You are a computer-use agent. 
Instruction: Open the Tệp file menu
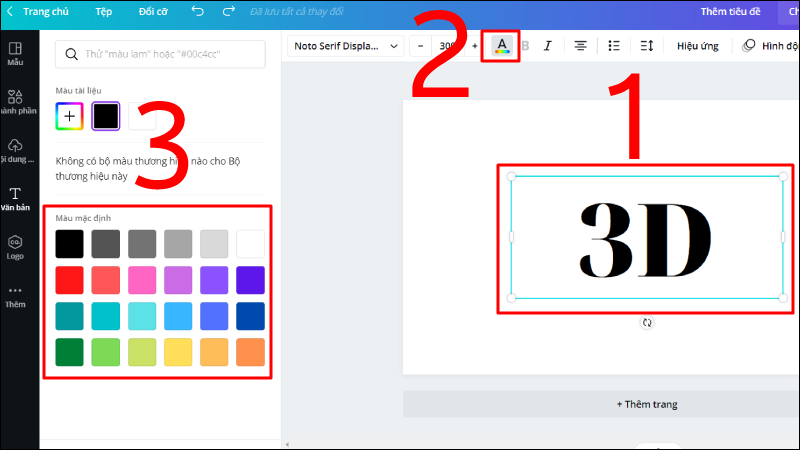[x=104, y=11]
